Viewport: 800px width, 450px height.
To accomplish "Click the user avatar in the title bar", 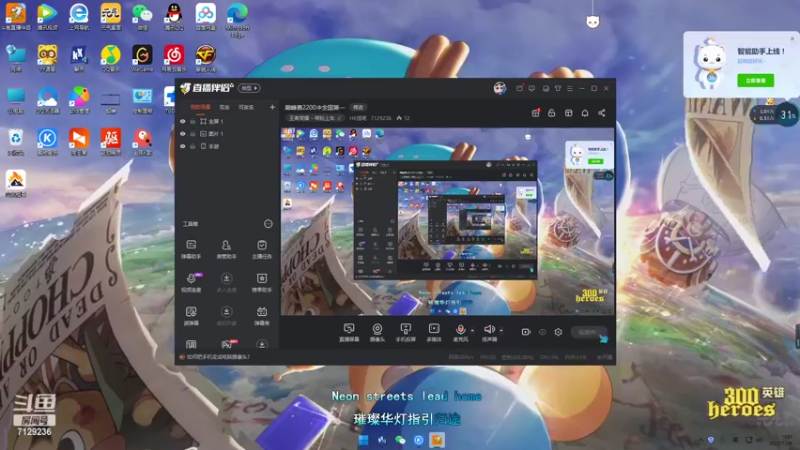I will click(x=499, y=88).
